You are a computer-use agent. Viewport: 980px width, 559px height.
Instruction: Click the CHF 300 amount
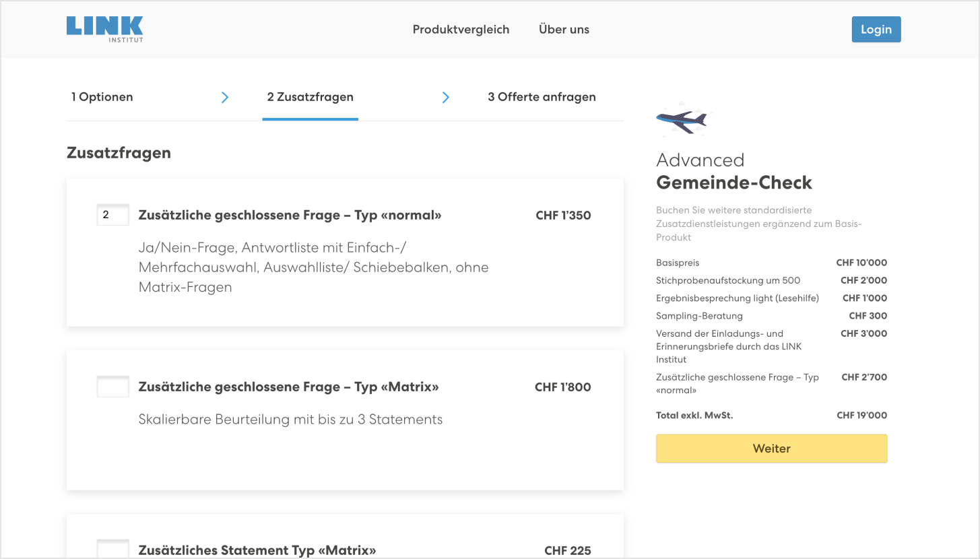pyautogui.click(x=868, y=315)
